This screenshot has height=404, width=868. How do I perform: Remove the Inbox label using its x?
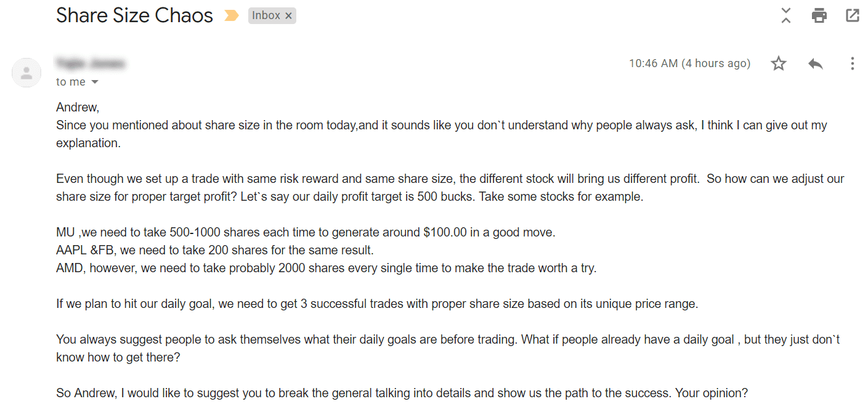(288, 16)
